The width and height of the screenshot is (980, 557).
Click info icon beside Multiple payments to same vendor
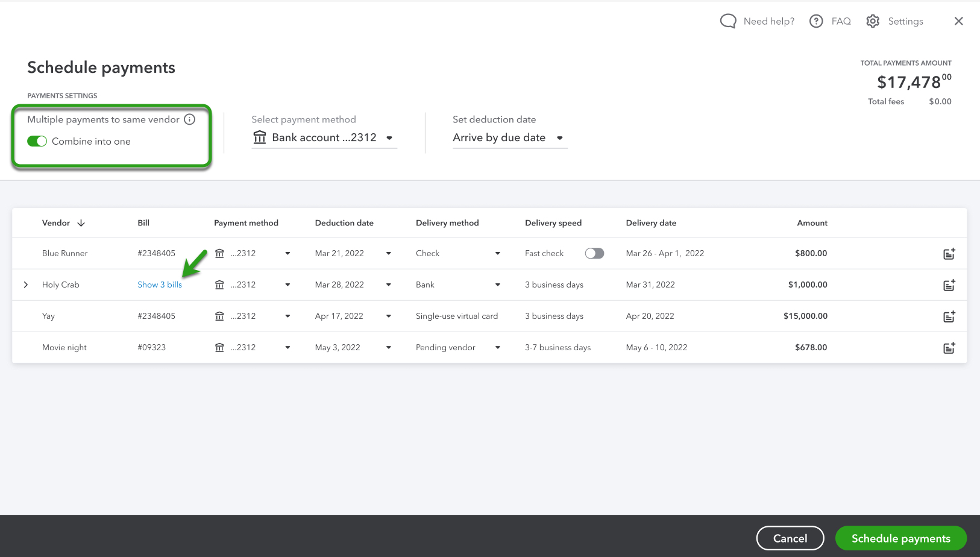point(190,119)
